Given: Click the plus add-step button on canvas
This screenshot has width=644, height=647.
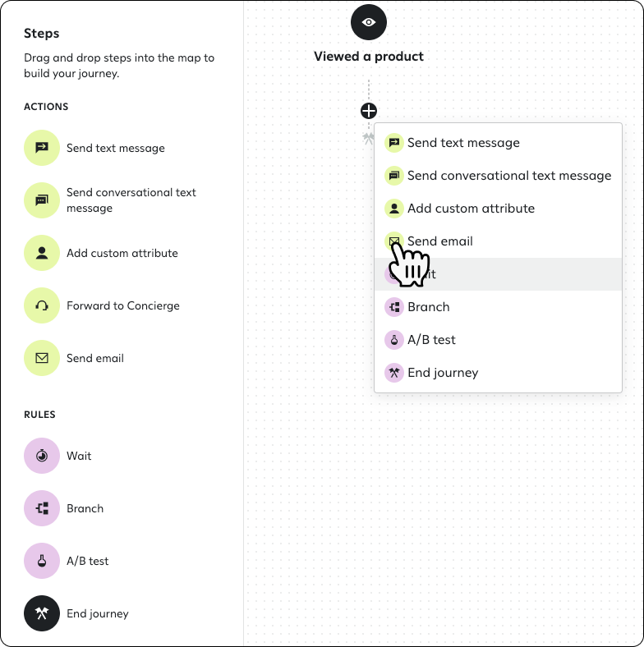Looking at the screenshot, I should coord(369,111).
